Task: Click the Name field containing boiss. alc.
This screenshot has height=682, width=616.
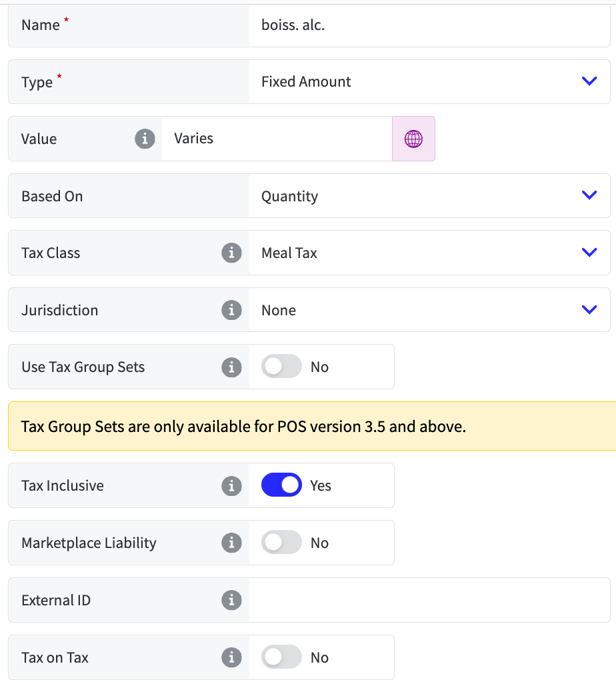Action: point(429,25)
